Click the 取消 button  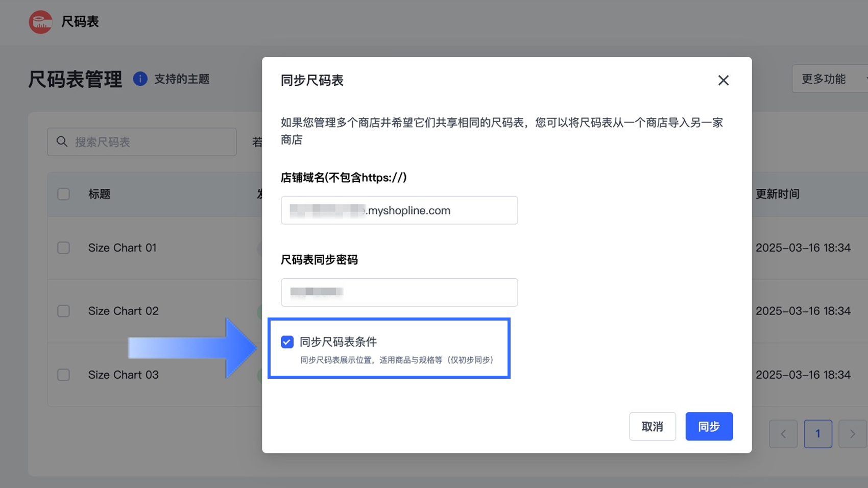pos(653,426)
